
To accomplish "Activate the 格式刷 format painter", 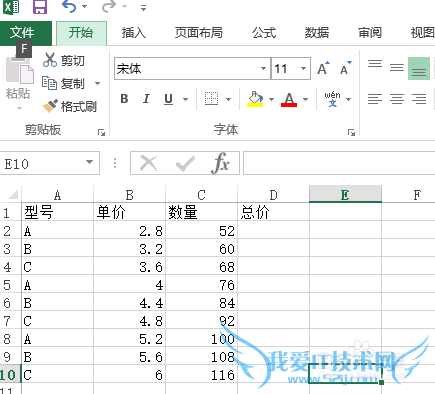I will pyautogui.click(x=70, y=106).
